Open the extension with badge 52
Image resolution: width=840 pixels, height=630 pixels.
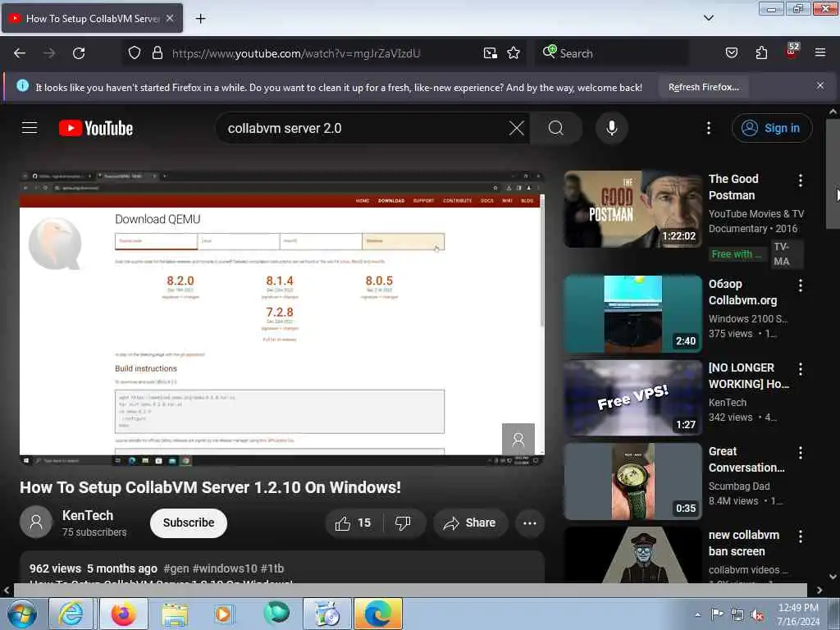pyautogui.click(x=792, y=52)
